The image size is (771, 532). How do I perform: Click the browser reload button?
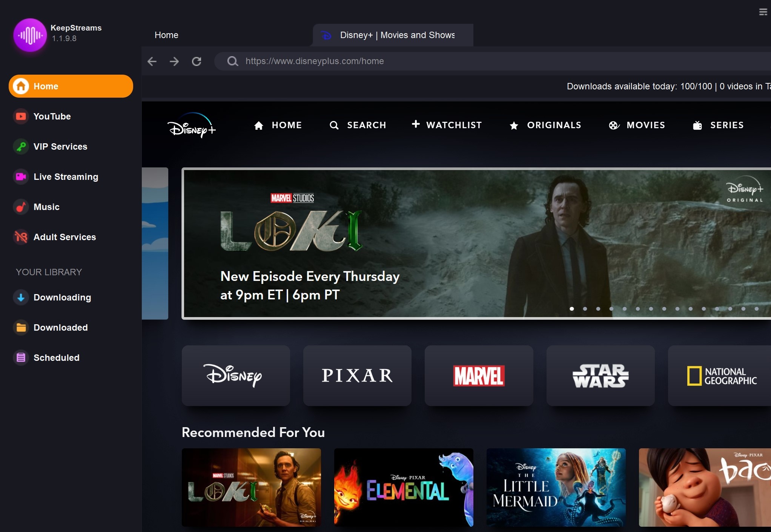click(197, 61)
